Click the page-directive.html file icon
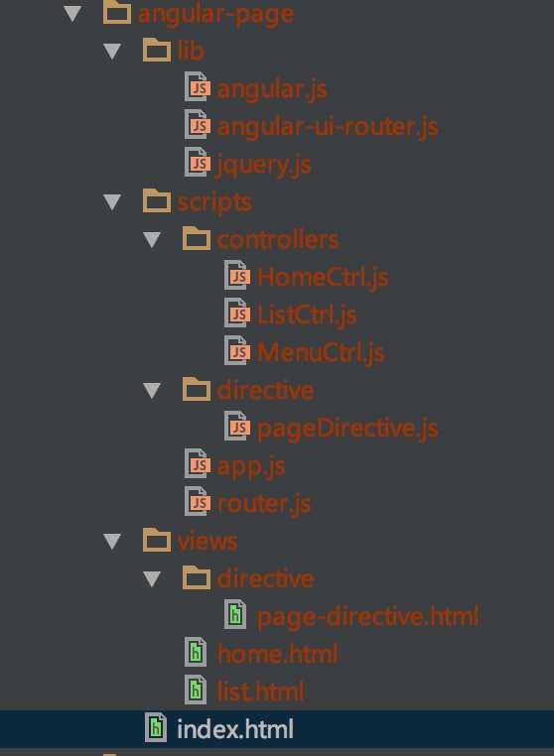 click(235, 615)
